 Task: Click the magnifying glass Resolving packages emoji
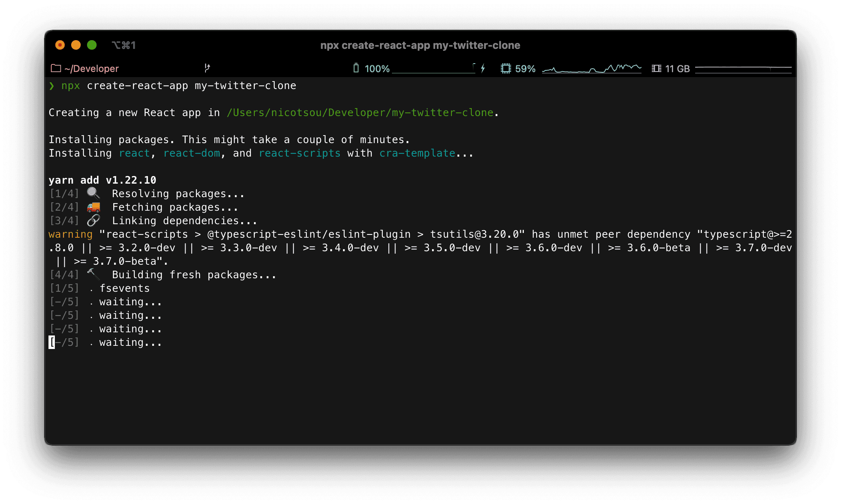(93, 193)
